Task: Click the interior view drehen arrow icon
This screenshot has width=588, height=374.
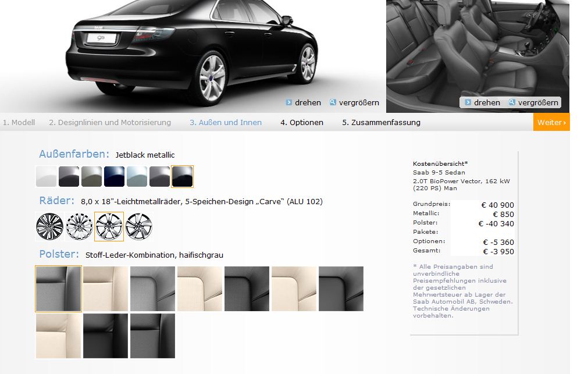Action: click(x=468, y=102)
